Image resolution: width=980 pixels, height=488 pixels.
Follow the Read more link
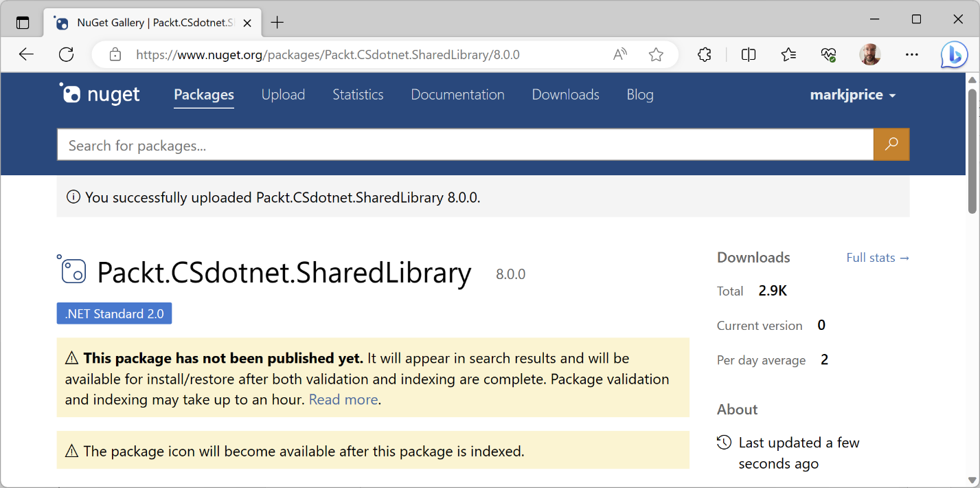[x=343, y=399]
